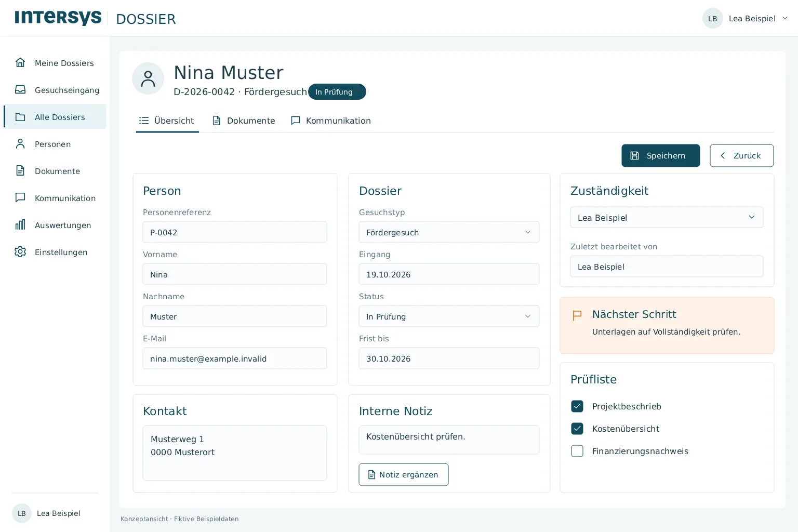Screen dimensions: 798x532
Task: Go back with the Zurück button
Action: click(x=741, y=155)
